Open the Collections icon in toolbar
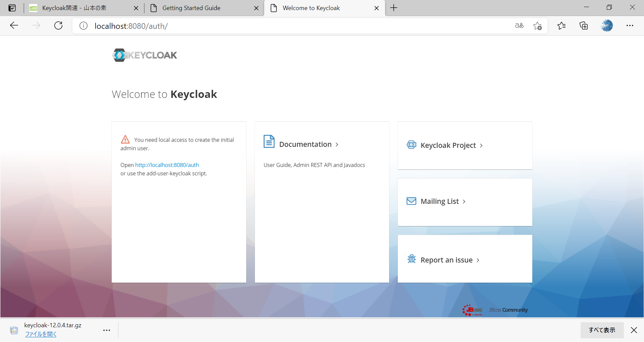This screenshot has height=342, width=644. [x=584, y=25]
